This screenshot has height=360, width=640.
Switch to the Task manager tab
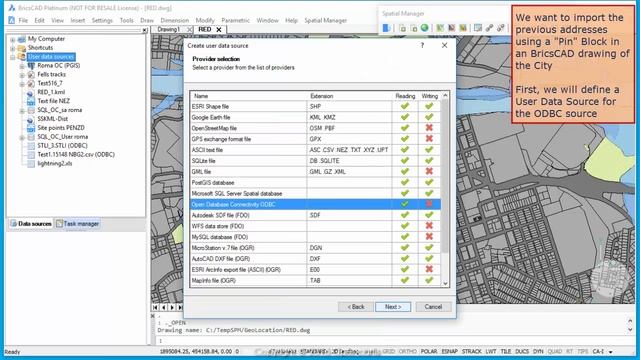78,224
